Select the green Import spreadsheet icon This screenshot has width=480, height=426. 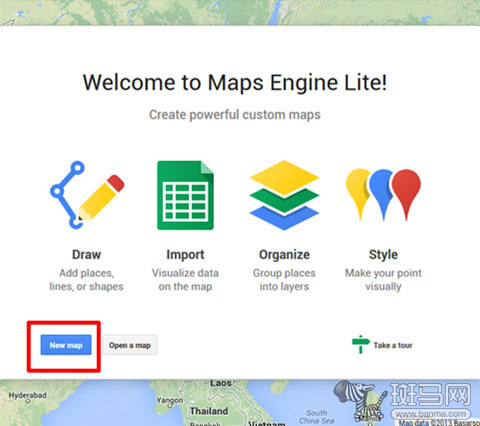tap(185, 195)
